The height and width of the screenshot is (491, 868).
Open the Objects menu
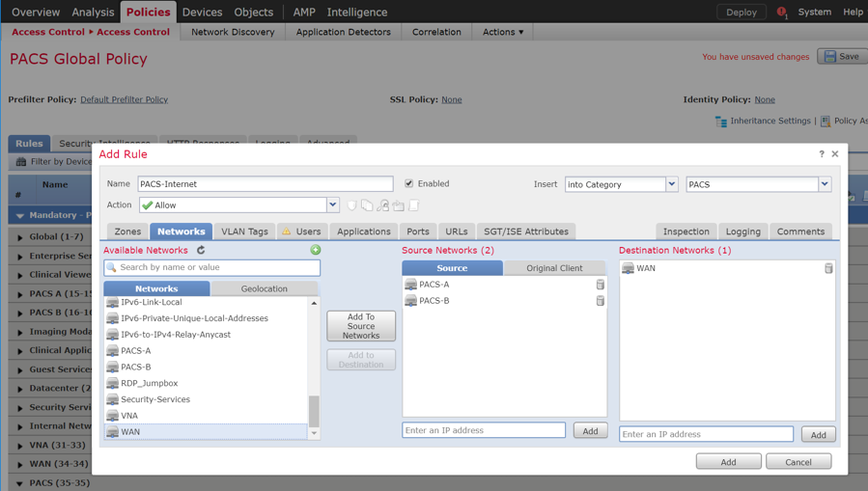254,12
